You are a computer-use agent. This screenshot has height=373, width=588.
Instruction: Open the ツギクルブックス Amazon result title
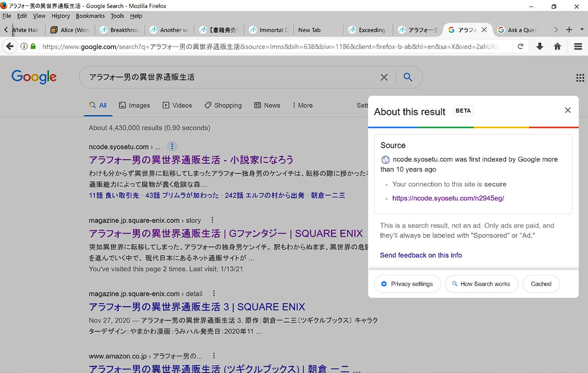[x=225, y=368]
